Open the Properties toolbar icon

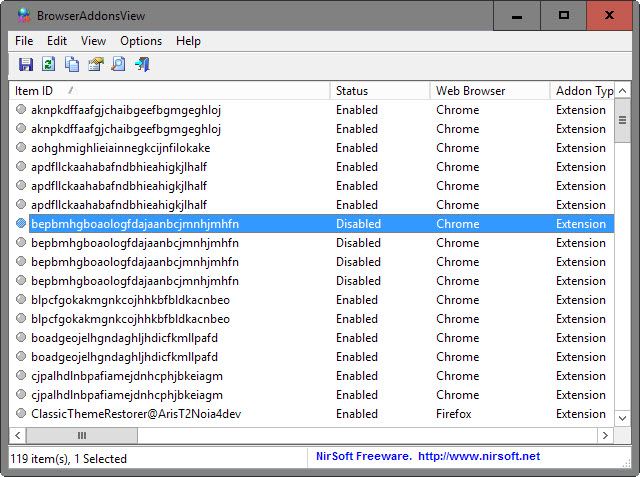click(x=96, y=64)
